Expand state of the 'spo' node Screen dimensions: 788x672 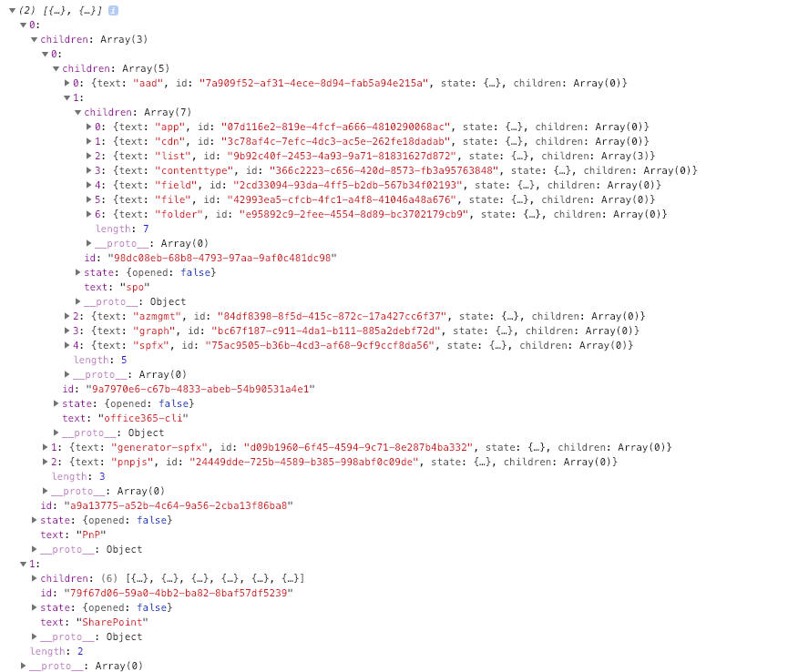(78, 273)
